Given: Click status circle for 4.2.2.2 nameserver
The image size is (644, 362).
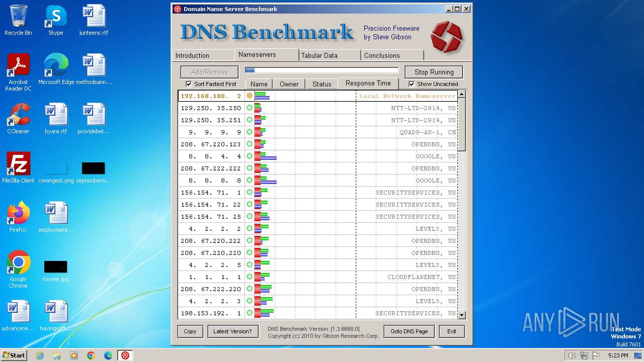Looking at the screenshot, I should tap(250, 228).
